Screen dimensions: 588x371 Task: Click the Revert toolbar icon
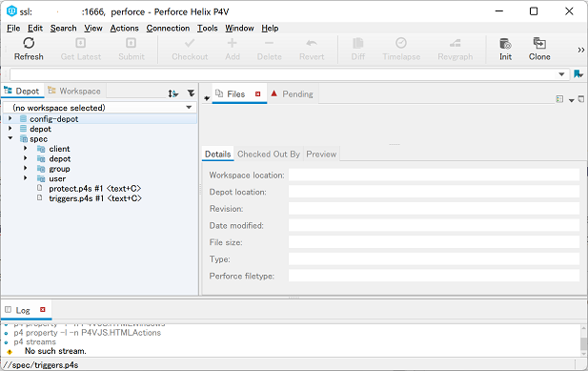point(312,43)
